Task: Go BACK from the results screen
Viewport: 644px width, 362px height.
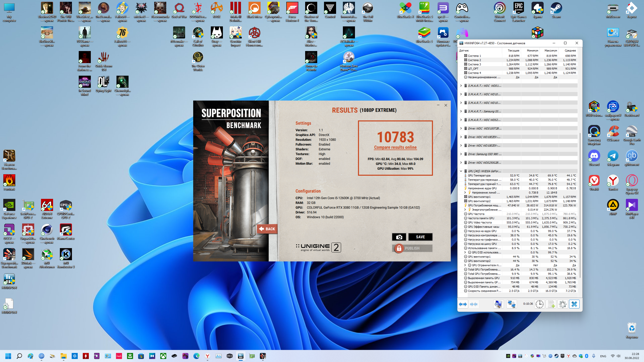Action: 267,229
